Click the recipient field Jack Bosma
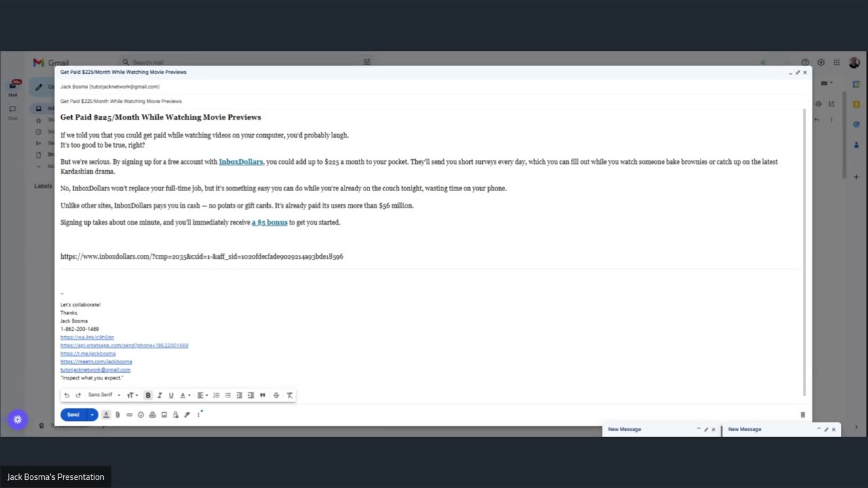This screenshot has width=868, height=488. 110,87
